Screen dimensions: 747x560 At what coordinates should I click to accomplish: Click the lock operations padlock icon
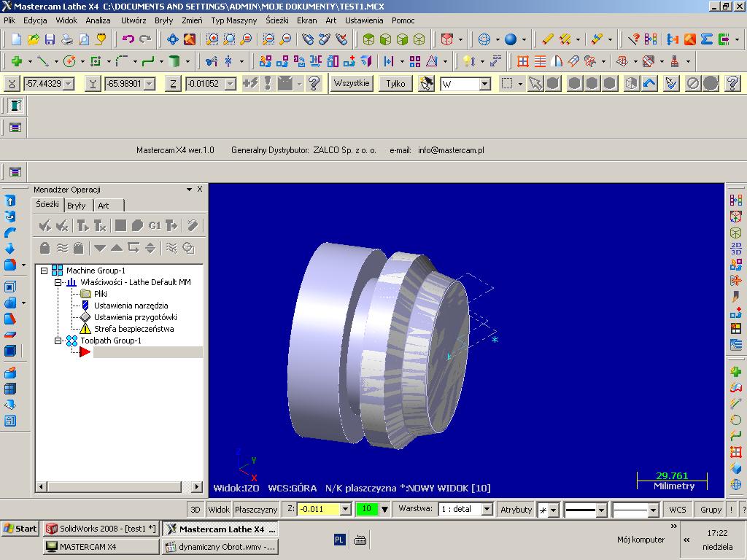(x=44, y=248)
